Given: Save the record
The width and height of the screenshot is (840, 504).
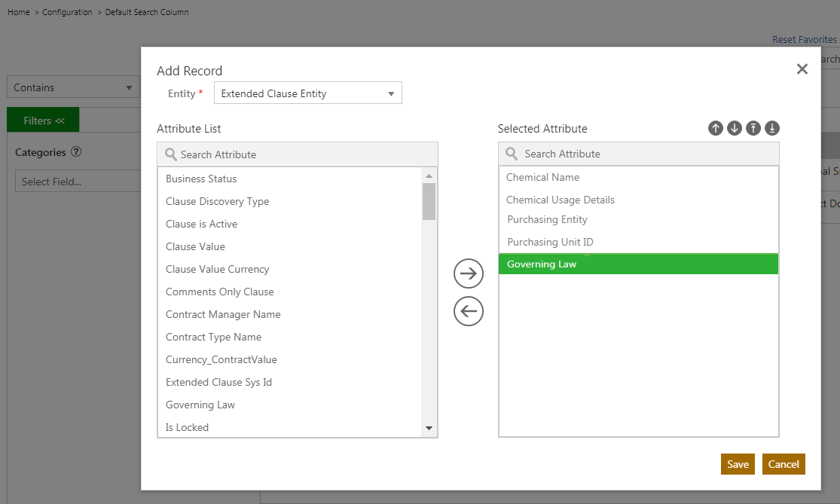Looking at the screenshot, I should [738, 464].
